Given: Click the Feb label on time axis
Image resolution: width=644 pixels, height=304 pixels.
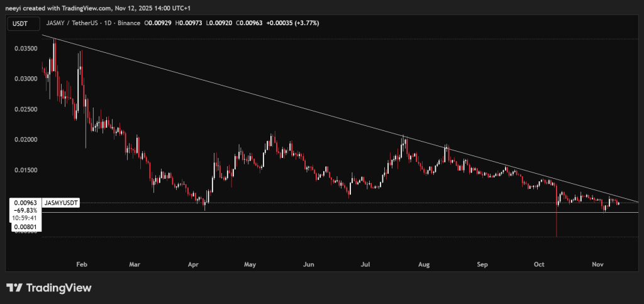Looking at the screenshot, I should pyautogui.click(x=81, y=264).
